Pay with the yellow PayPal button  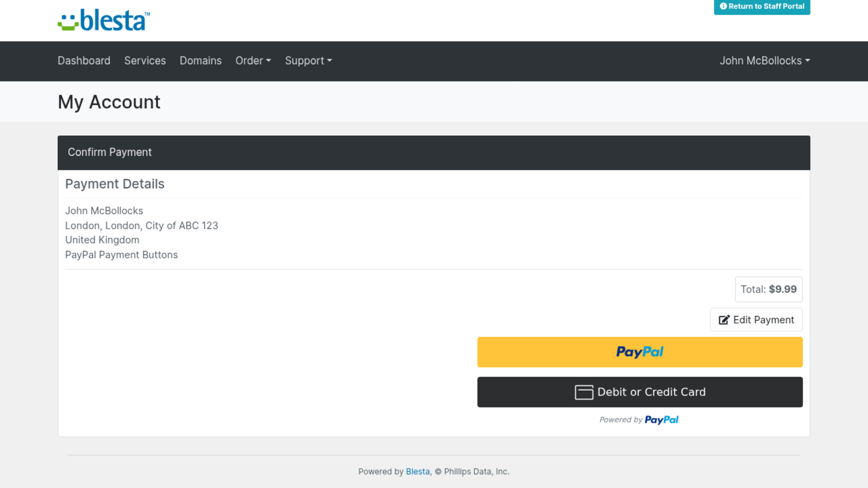click(640, 352)
